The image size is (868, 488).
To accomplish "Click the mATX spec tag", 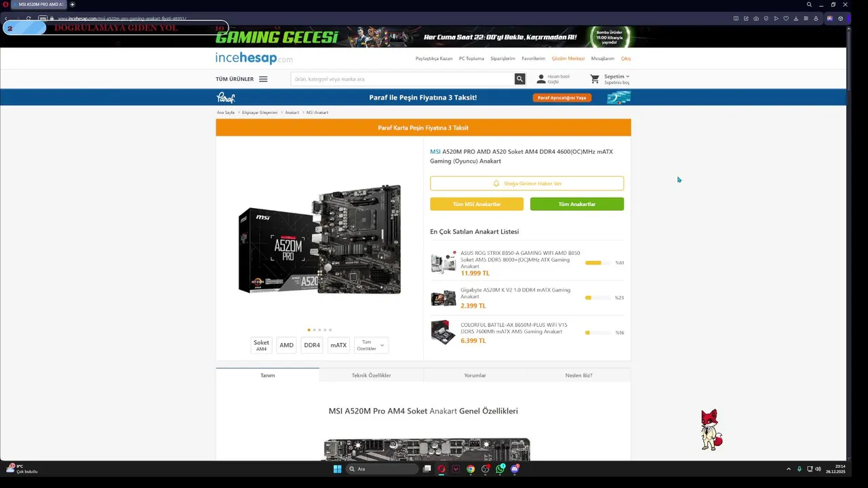I will coord(338,345).
